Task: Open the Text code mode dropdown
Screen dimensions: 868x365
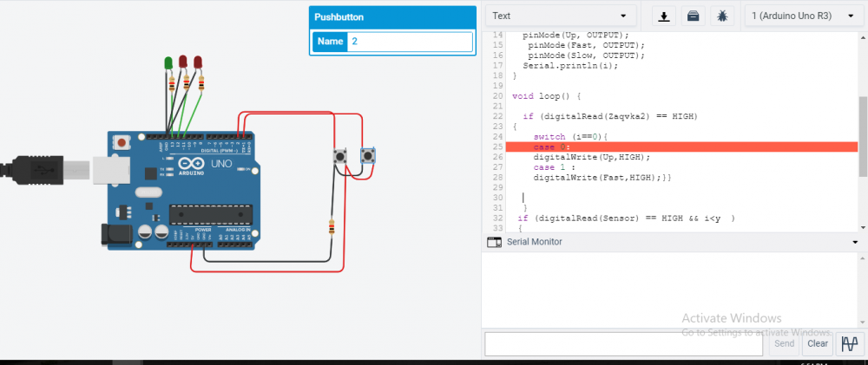Action: click(561, 16)
